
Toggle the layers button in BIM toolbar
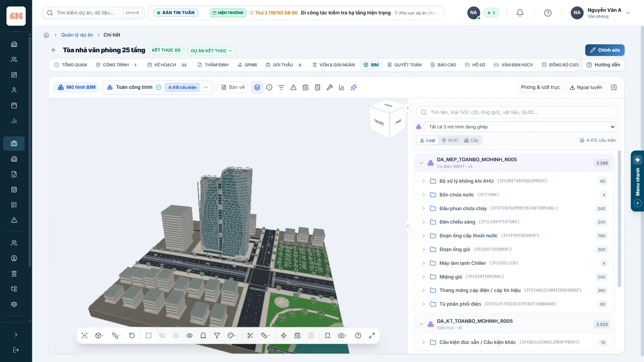coord(257,87)
